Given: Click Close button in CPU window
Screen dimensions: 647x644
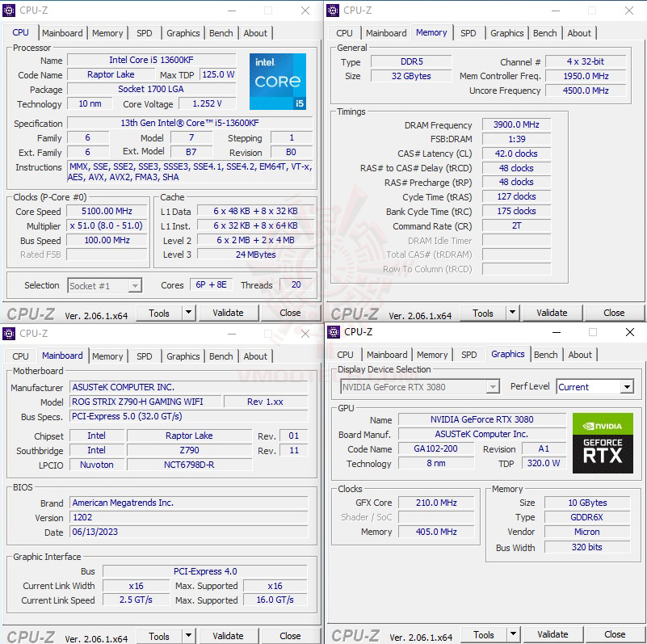Looking at the screenshot, I should [290, 313].
